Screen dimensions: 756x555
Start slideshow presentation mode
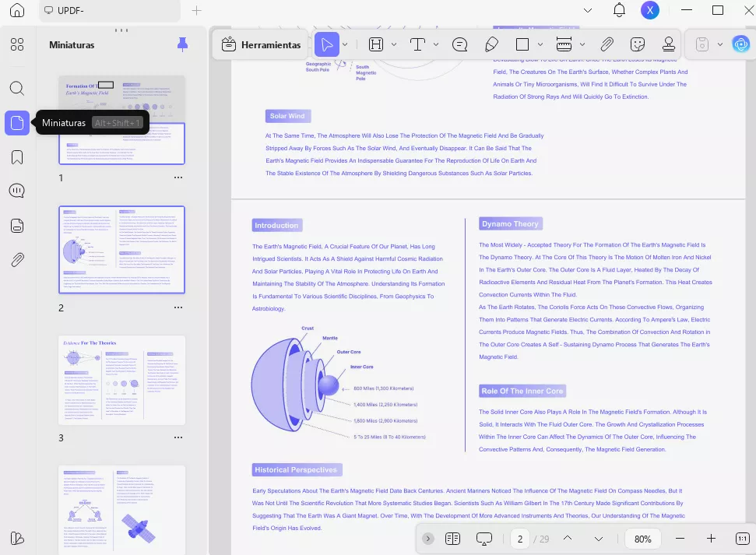(483, 539)
